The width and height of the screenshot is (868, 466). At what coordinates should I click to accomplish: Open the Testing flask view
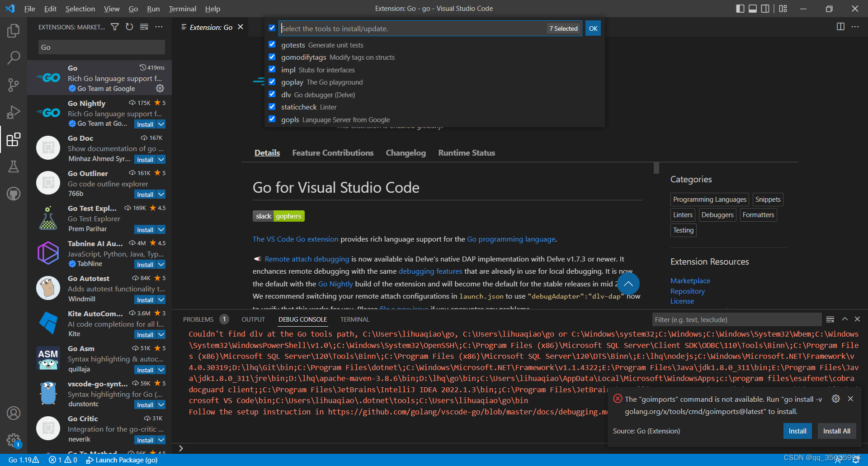click(14, 166)
